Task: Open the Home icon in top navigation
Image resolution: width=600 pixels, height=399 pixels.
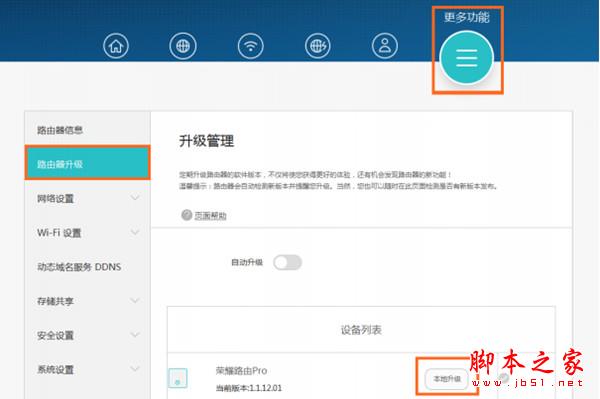Action: click(116, 46)
